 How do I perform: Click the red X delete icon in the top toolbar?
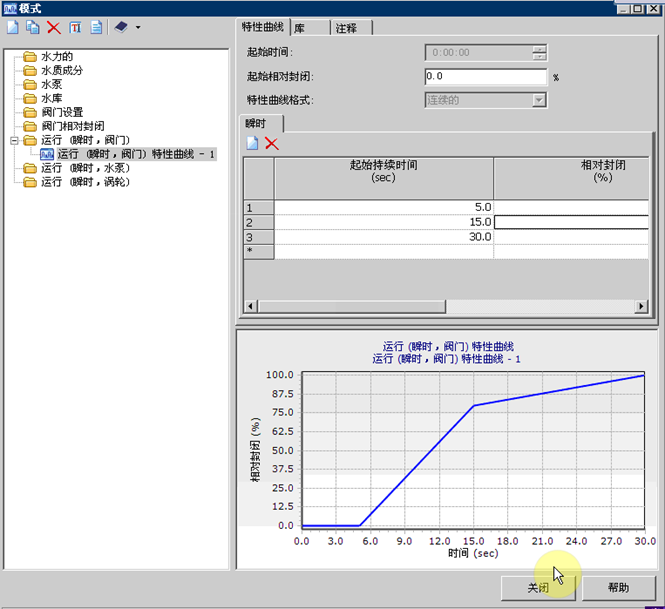tap(53, 28)
